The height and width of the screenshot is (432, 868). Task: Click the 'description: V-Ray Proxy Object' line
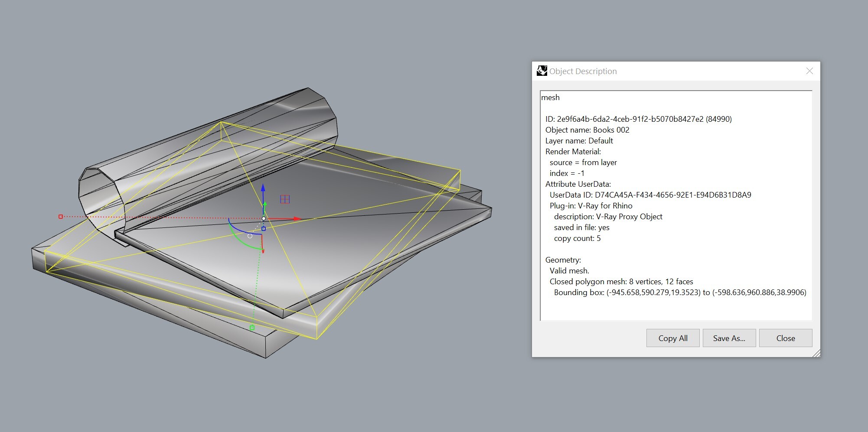tap(608, 217)
